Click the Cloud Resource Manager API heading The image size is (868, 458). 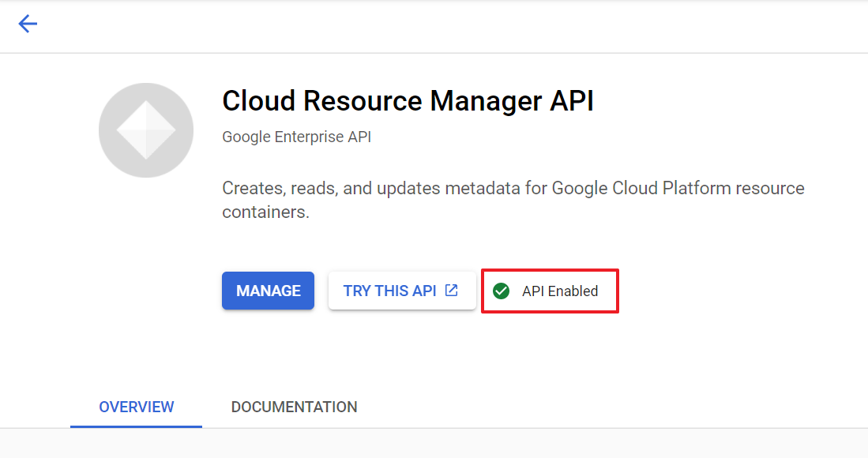(x=408, y=101)
